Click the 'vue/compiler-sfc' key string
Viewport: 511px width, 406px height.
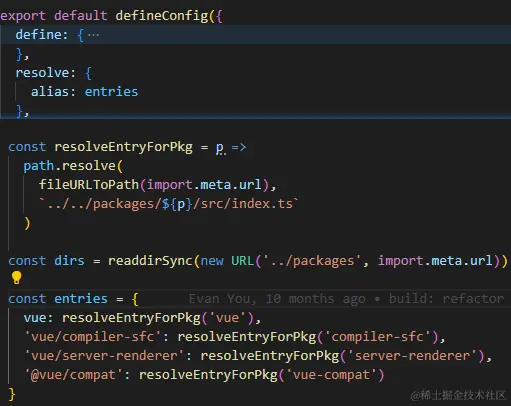(92, 337)
